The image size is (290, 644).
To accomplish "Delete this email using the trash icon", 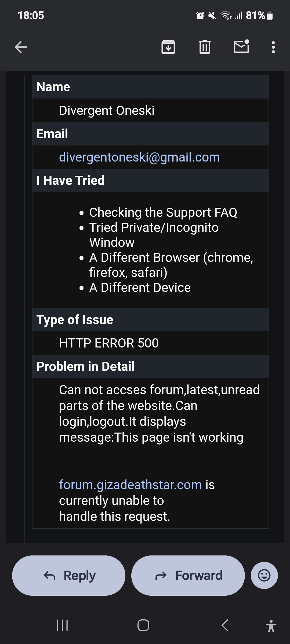I will click(205, 47).
